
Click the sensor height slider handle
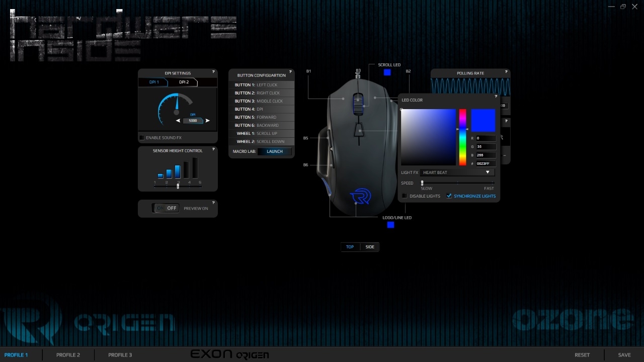178,186
